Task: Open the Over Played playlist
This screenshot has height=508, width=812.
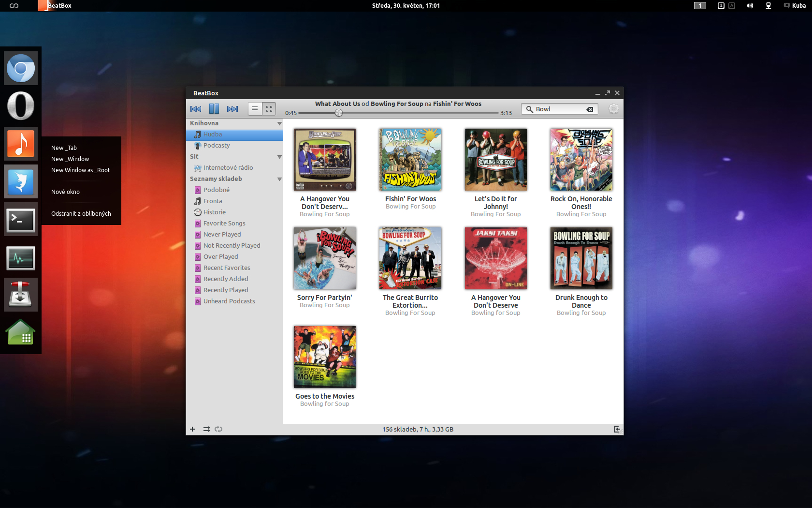Action: (234, 257)
